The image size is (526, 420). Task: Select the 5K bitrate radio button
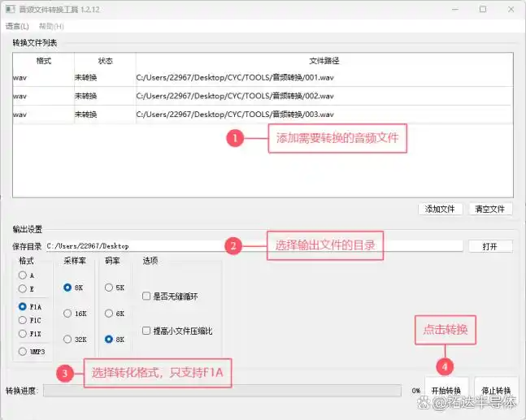tap(109, 288)
